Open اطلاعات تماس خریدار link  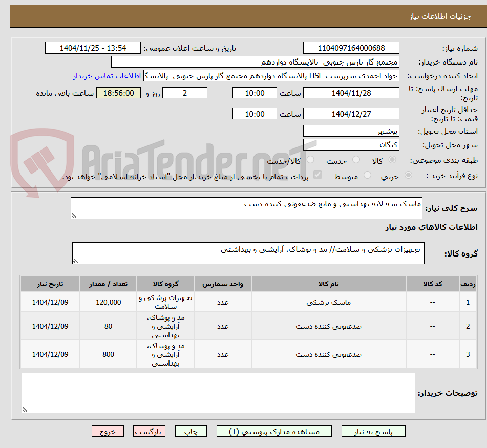click(x=107, y=76)
